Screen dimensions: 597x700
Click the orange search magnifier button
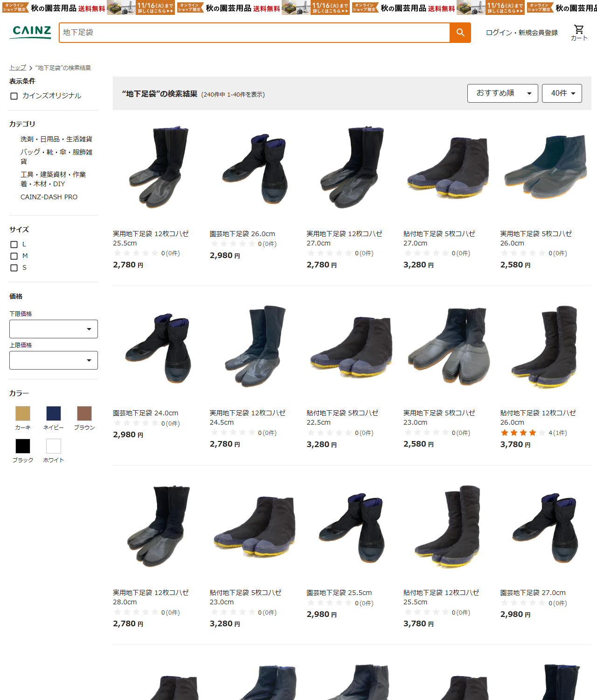click(460, 33)
